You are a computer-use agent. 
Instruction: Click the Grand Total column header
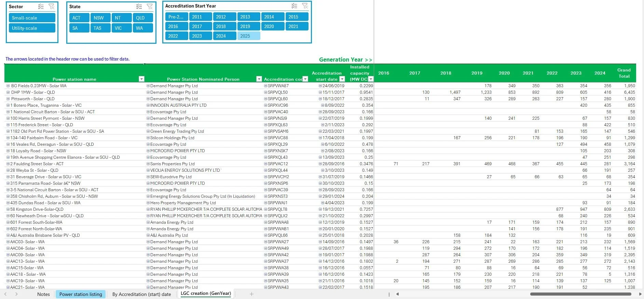point(624,73)
